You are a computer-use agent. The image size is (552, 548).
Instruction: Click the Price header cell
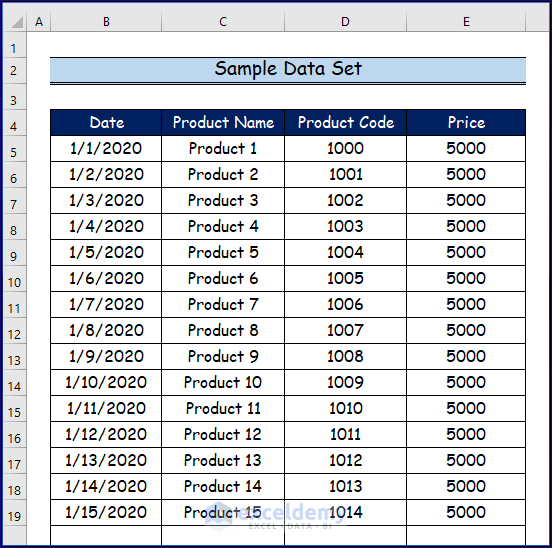[466, 122]
